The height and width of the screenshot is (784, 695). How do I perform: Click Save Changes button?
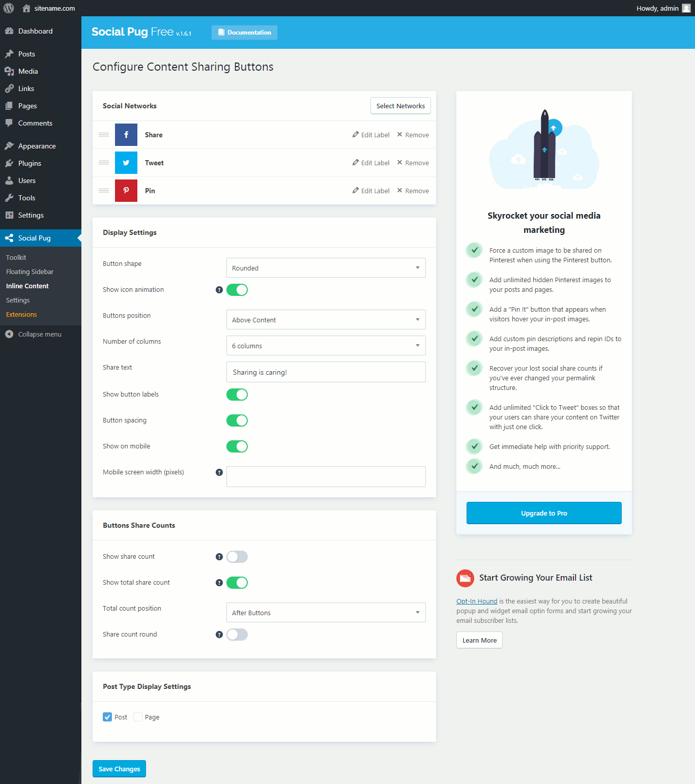pyautogui.click(x=119, y=769)
